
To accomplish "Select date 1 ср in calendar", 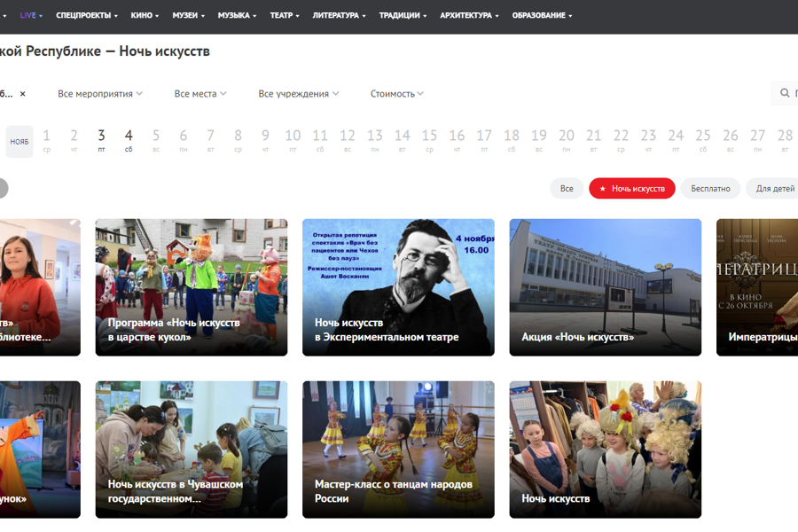I will pos(46,140).
